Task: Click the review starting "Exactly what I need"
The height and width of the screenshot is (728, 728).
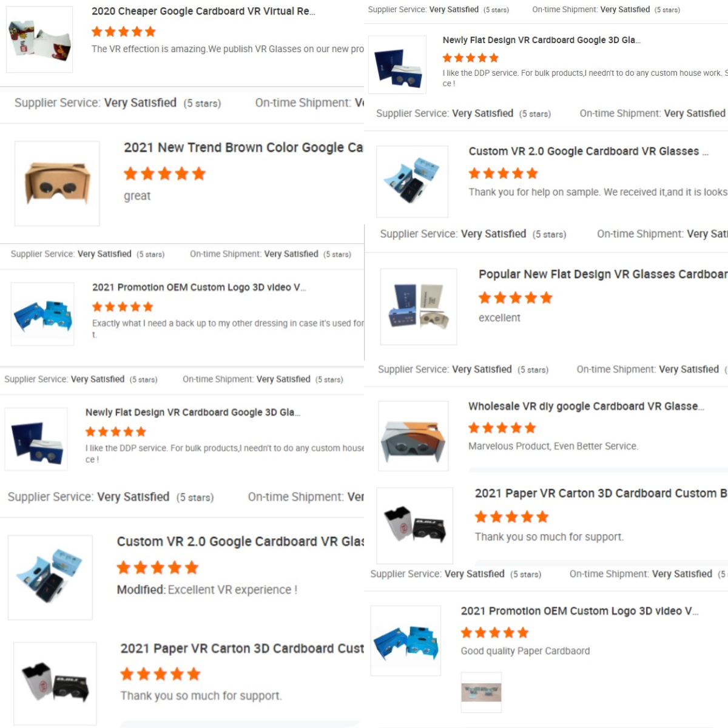Action: click(228, 329)
